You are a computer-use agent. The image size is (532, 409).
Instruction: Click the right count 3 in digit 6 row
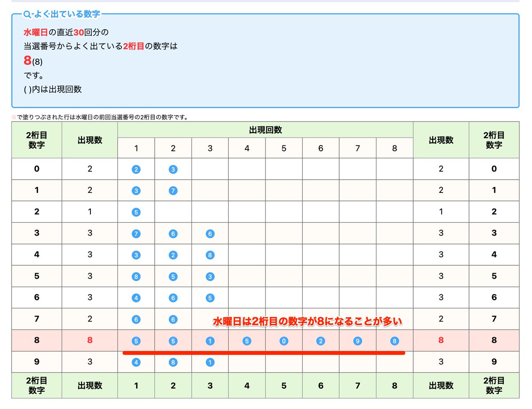click(441, 298)
